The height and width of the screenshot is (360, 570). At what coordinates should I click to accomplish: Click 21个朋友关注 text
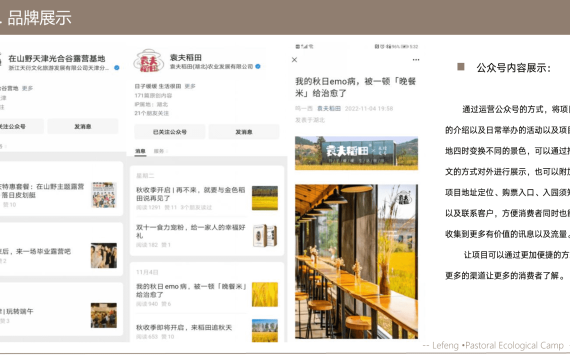click(152, 113)
